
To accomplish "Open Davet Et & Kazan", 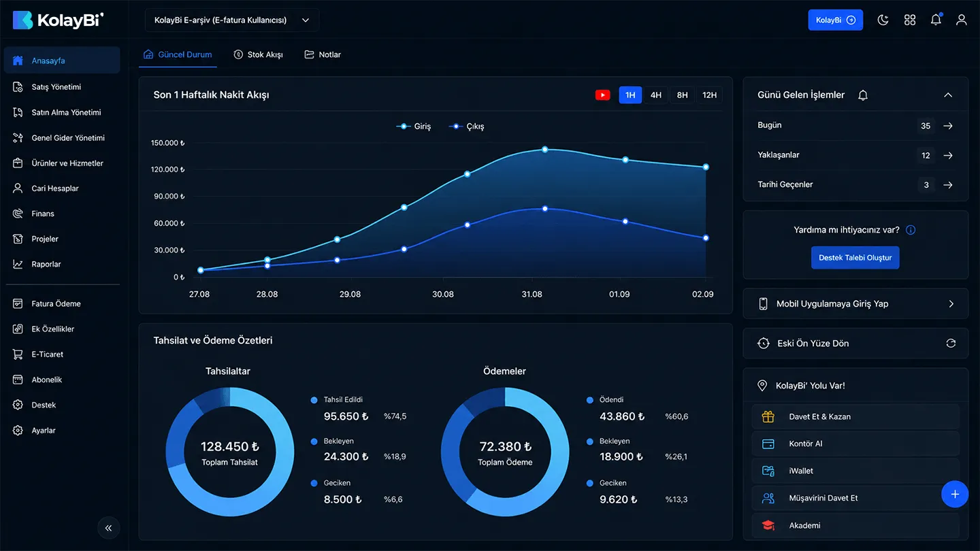I will [x=855, y=416].
